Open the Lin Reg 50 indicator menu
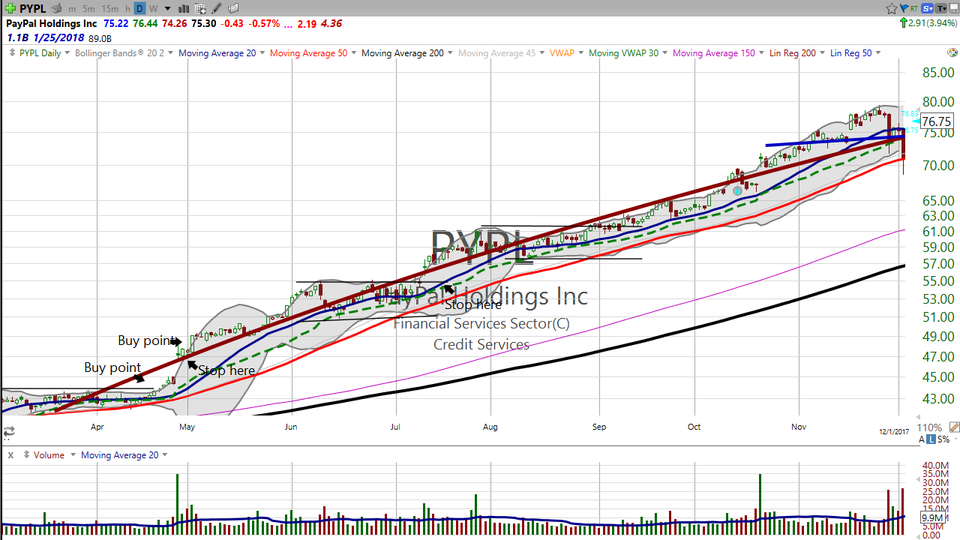Viewport: 960px width, 540px height. tap(855, 53)
